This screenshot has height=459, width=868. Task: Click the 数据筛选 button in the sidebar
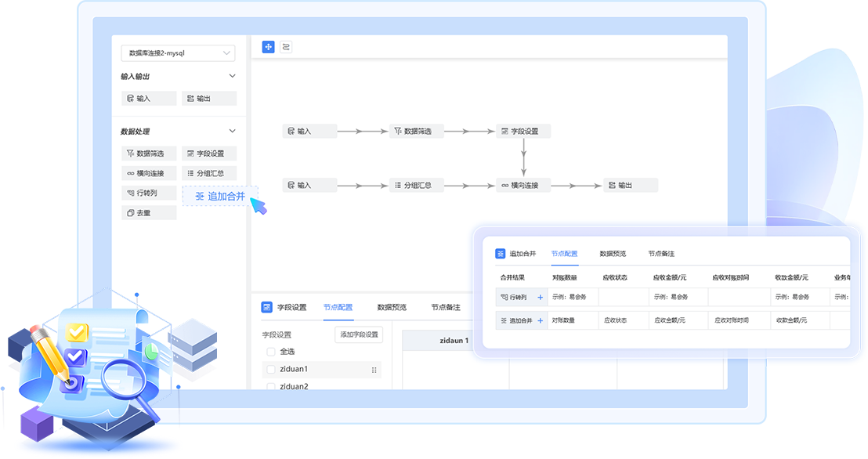pos(149,154)
